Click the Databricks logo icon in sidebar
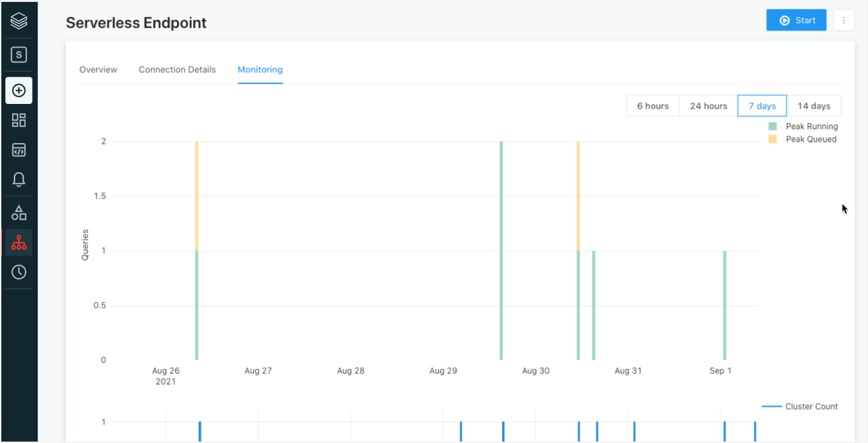This screenshot has width=868, height=443. (x=19, y=22)
